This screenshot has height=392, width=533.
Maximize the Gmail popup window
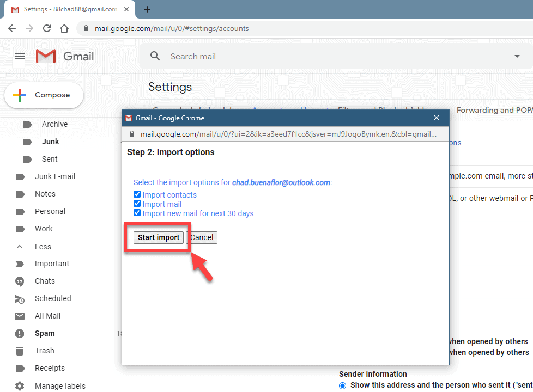point(411,118)
